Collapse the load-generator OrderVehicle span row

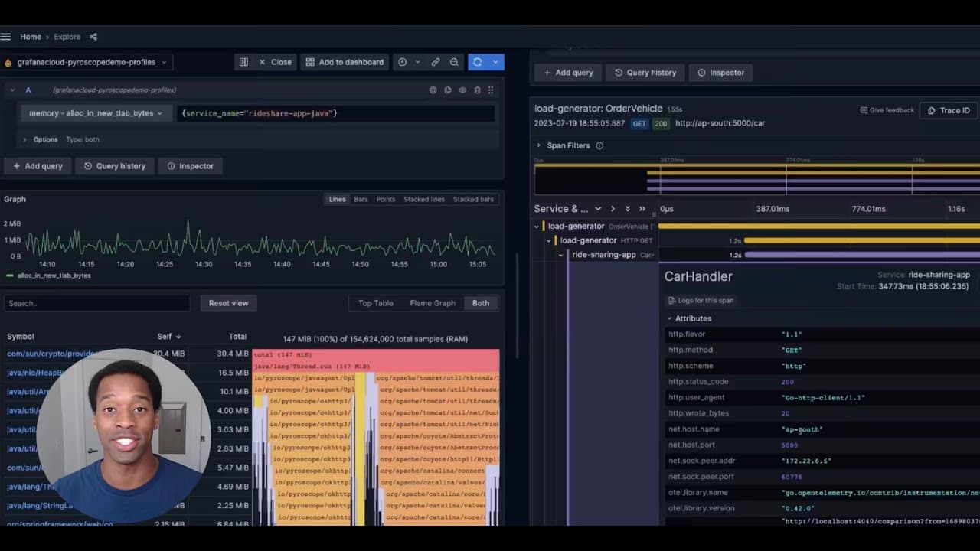pyautogui.click(x=537, y=227)
